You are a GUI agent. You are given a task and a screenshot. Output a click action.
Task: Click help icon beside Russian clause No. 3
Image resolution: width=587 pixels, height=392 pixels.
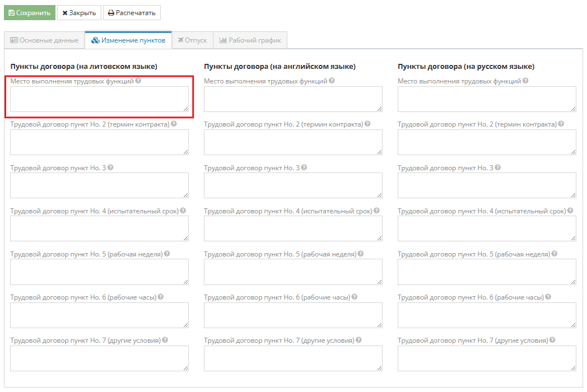coord(498,167)
